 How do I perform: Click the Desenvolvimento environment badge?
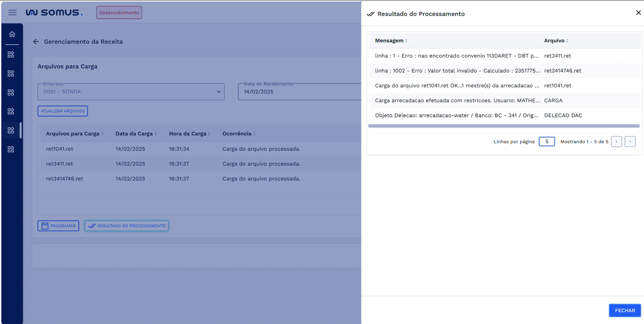[119, 12]
